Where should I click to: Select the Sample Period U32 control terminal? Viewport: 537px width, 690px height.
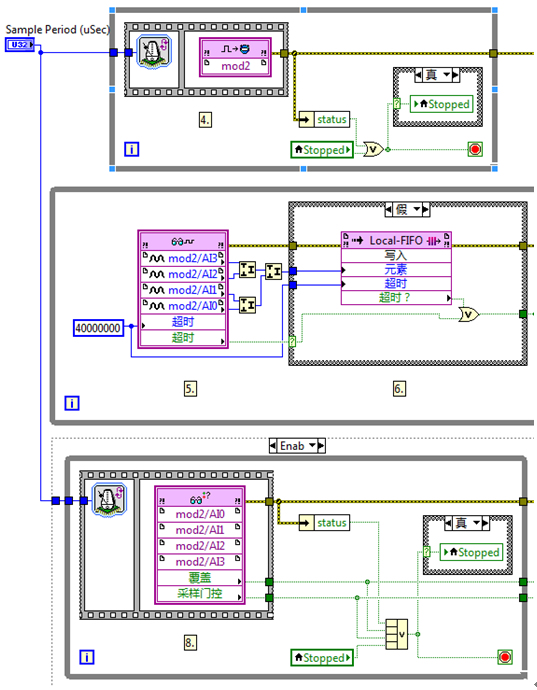click(20, 44)
